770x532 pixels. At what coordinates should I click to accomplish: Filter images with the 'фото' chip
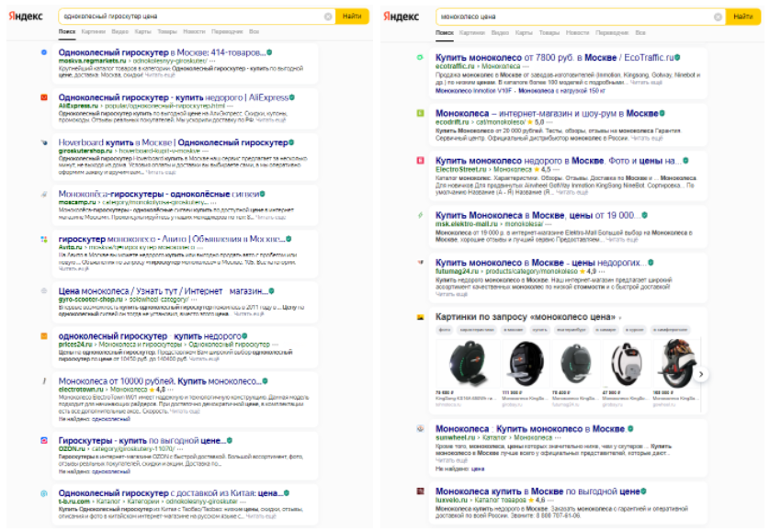(x=445, y=330)
